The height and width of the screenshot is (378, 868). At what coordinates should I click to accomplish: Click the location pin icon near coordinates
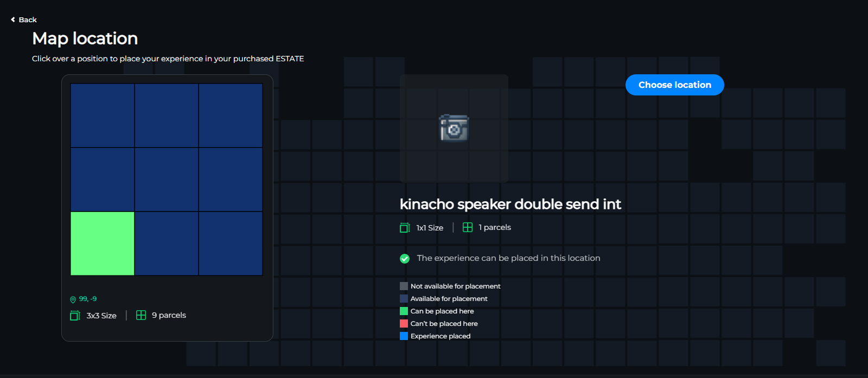73,299
